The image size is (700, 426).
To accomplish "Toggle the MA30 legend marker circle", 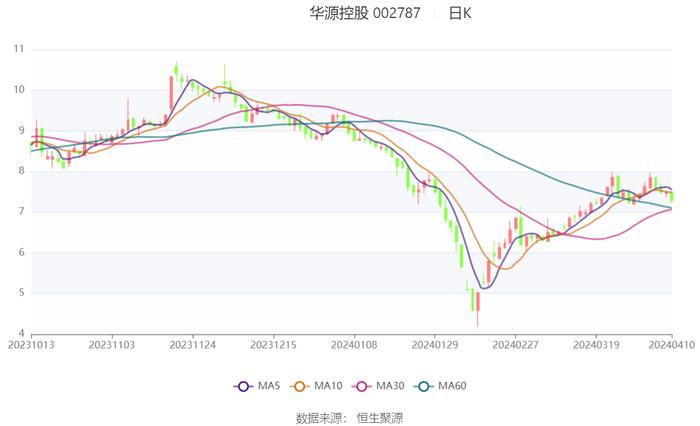I will pos(362,386).
